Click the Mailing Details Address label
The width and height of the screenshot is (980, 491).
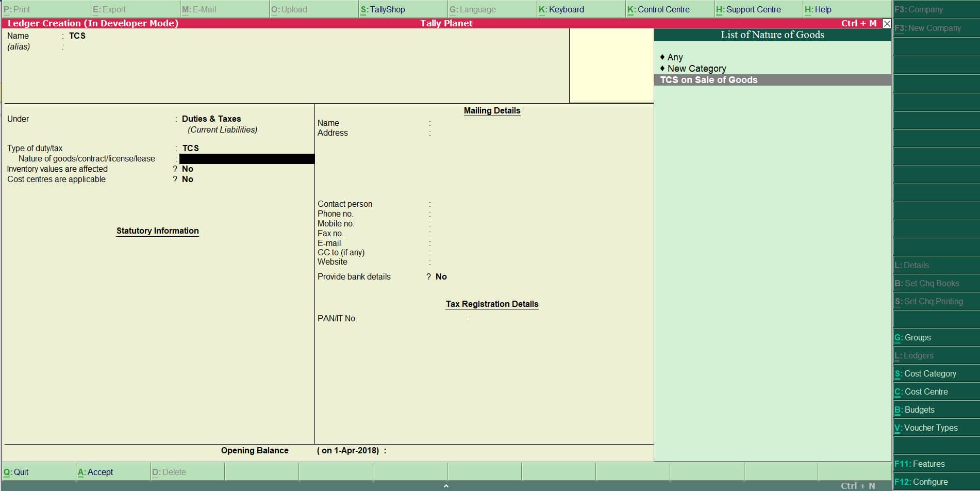tap(333, 133)
